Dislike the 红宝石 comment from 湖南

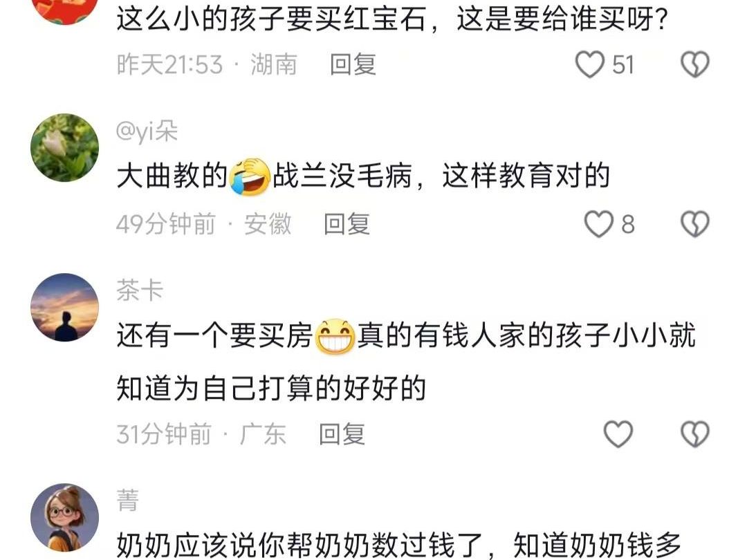point(695,64)
